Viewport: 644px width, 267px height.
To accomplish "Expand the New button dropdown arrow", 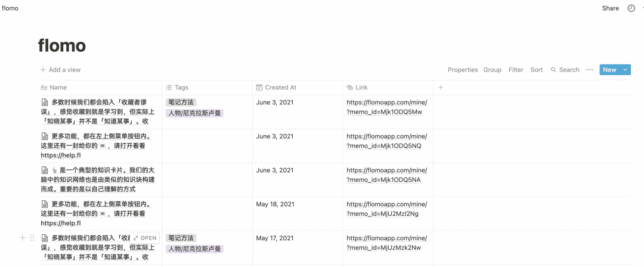I will pos(626,70).
